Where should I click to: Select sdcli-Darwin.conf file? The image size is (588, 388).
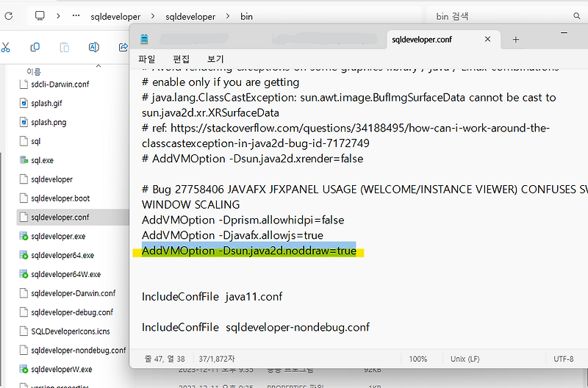(x=60, y=85)
